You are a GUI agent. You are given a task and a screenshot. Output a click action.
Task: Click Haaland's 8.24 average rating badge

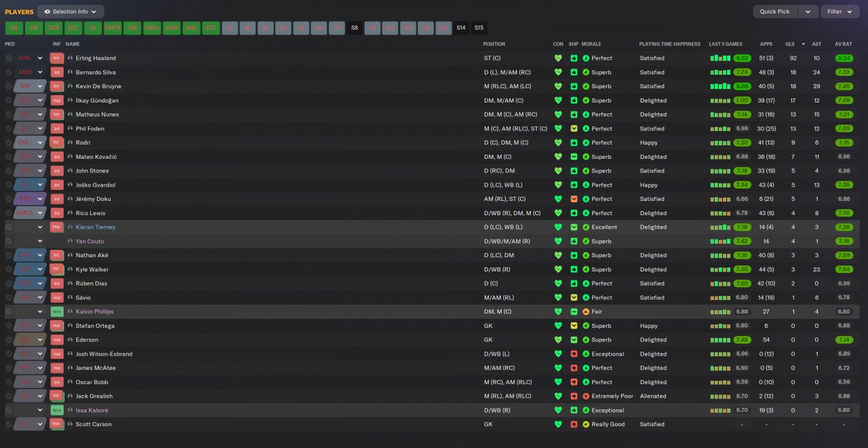tap(844, 58)
